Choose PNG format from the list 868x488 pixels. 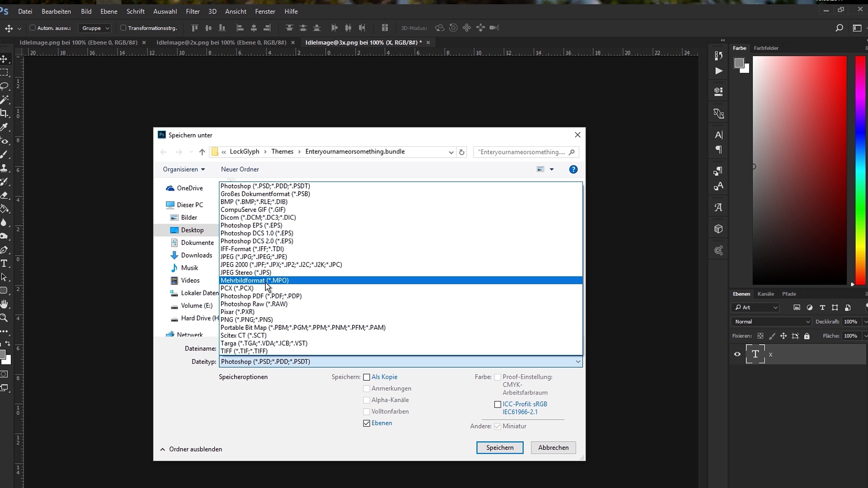(x=246, y=319)
